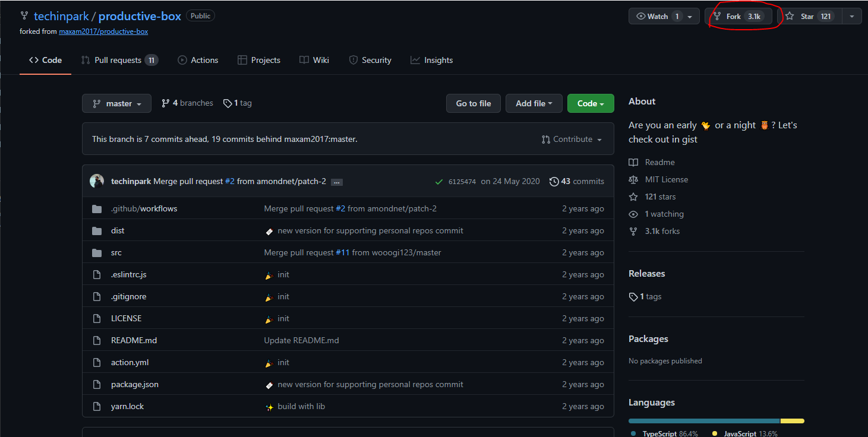Image resolution: width=868 pixels, height=437 pixels.
Task: Open the Add file dropdown
Action: [534, 103]
